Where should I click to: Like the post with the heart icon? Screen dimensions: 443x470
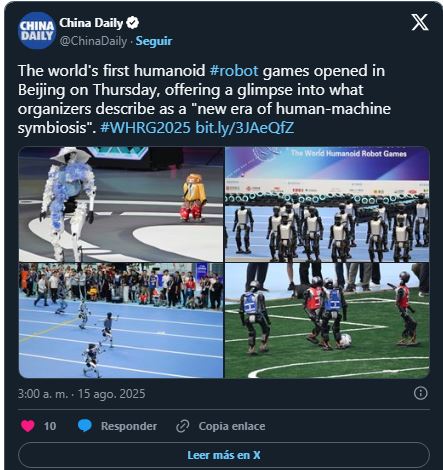(x=28, y=426)
